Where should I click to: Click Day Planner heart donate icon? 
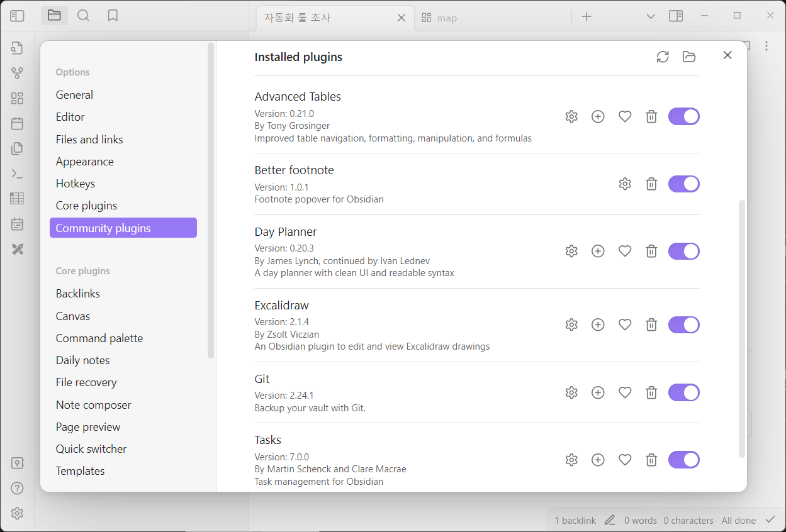point(625,251)
